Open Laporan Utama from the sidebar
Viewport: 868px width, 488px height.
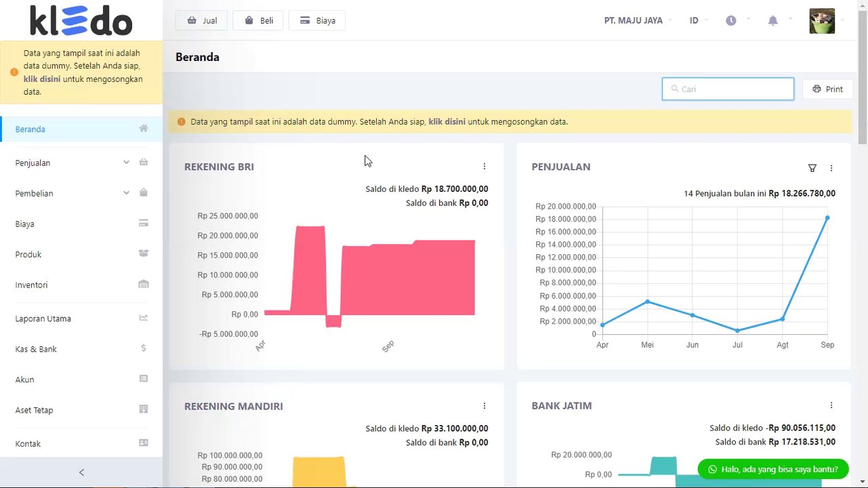[x=81, y=319]
